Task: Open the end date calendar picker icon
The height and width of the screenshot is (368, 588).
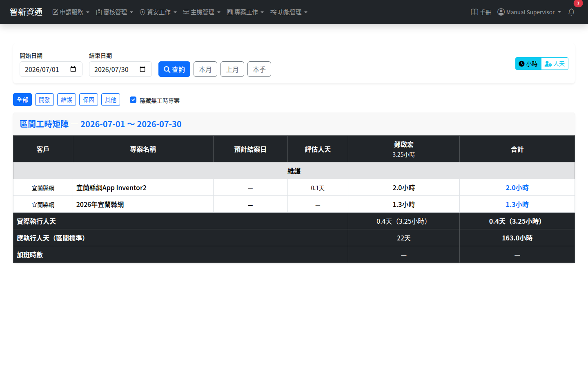Action: pyautogui.click(x=143, y=69)
